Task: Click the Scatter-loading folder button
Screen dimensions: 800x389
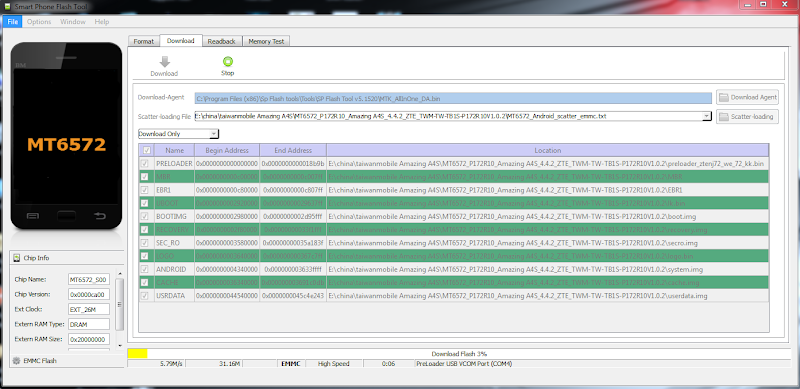Action: 747,117
